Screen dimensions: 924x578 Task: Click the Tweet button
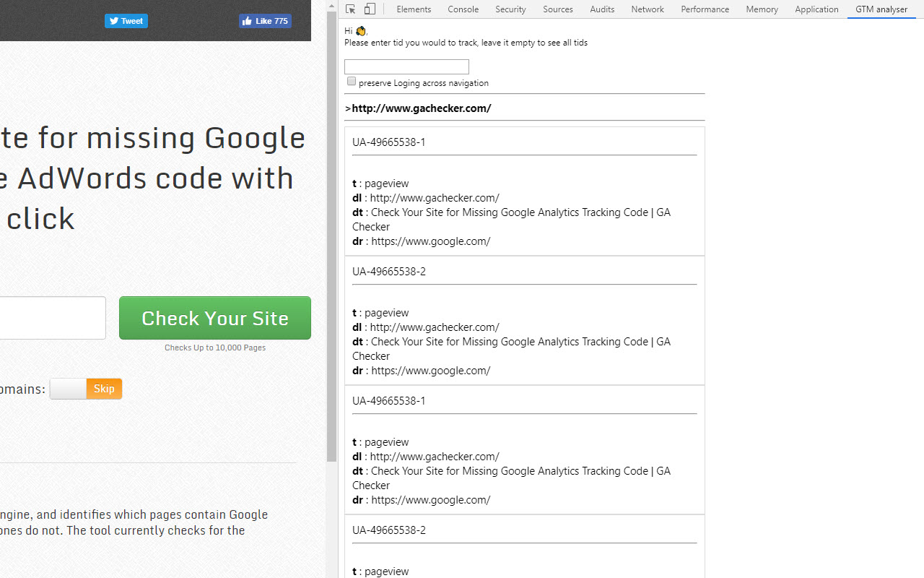click(126, 21)
